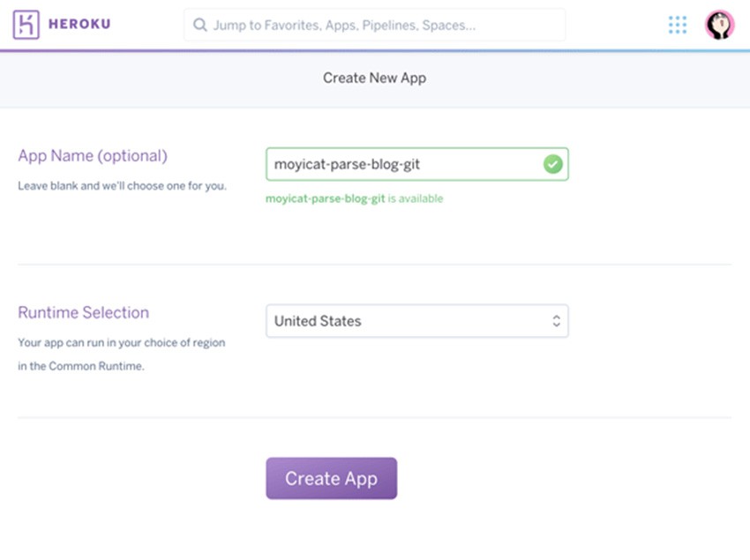Click the Create App button

[x=332, y=478]
